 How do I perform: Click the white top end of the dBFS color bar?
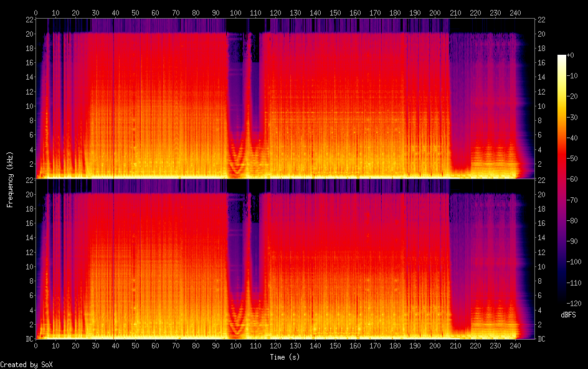[562, 57]
